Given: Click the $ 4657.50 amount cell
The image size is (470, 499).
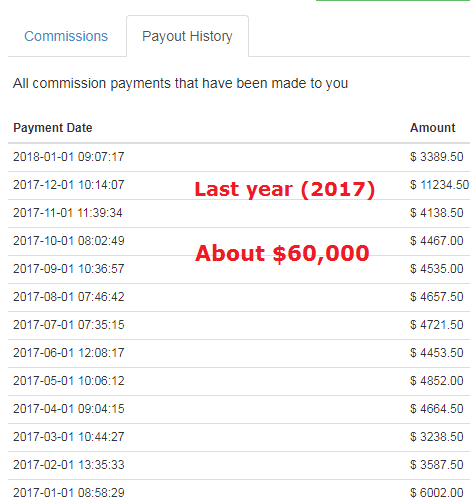Looking at the screenshot, I should pos(437,297).
